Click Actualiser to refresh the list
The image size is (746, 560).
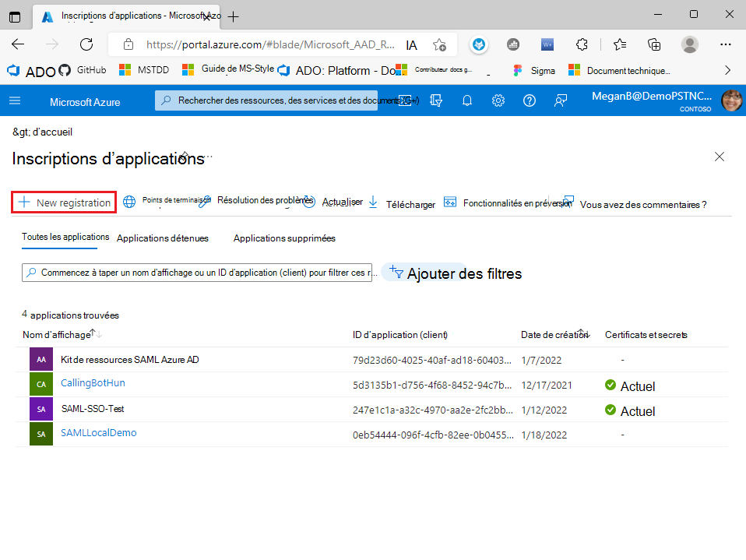333,202
